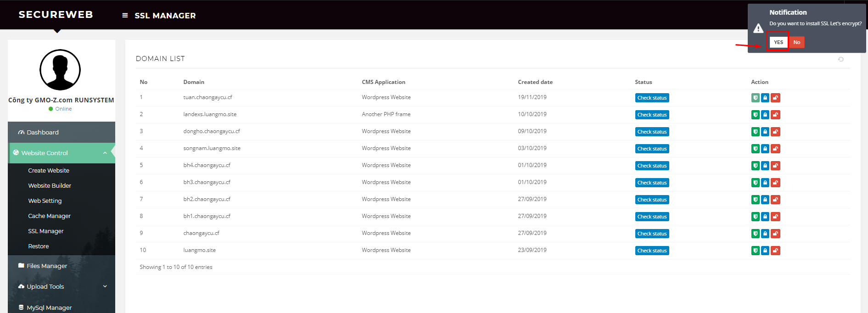Check status for bh3.chaongaycu.cf
Image resolution: width=868 pixels, height=313 pixels.
coord(652,183)
